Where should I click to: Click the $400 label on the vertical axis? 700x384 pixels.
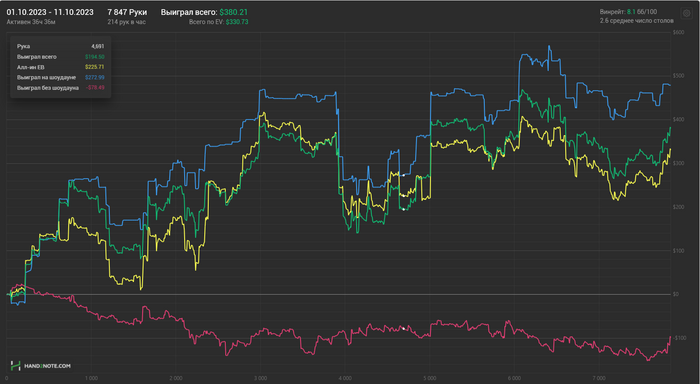coord(678,120)
